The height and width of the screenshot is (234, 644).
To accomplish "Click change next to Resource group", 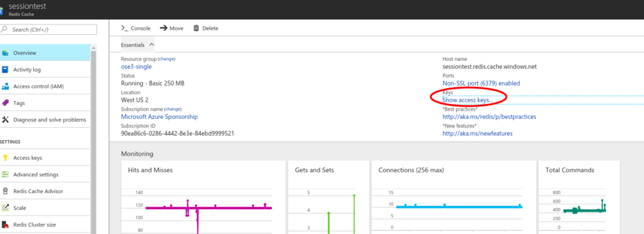I will (166, 58).
